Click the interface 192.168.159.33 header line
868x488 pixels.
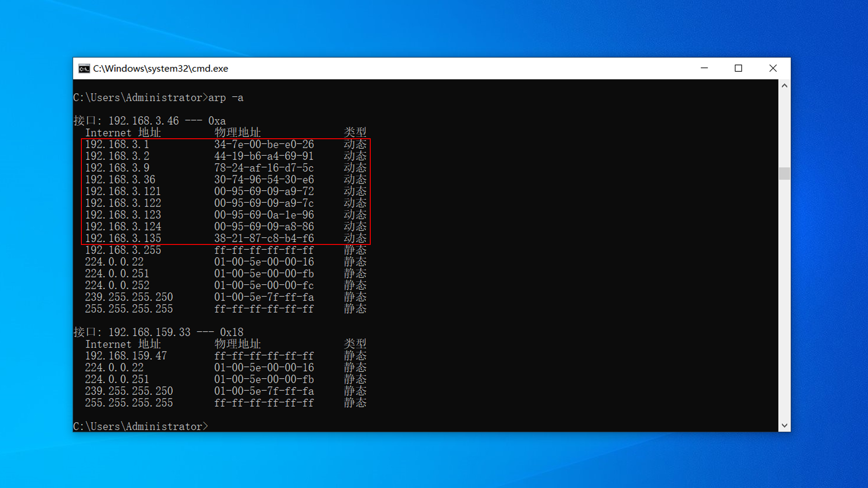[x=158, y=333]
